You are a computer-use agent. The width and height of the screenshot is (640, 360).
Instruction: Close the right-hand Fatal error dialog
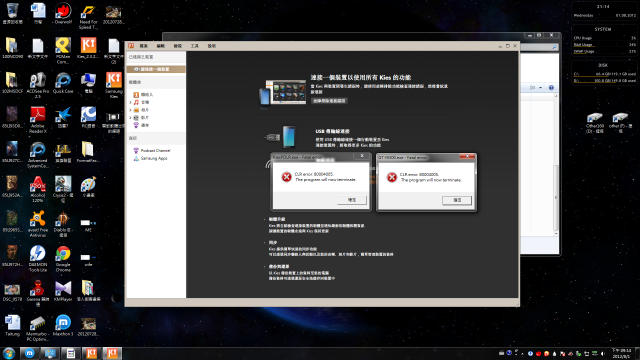pyautogui.click(x=467, y=156)
